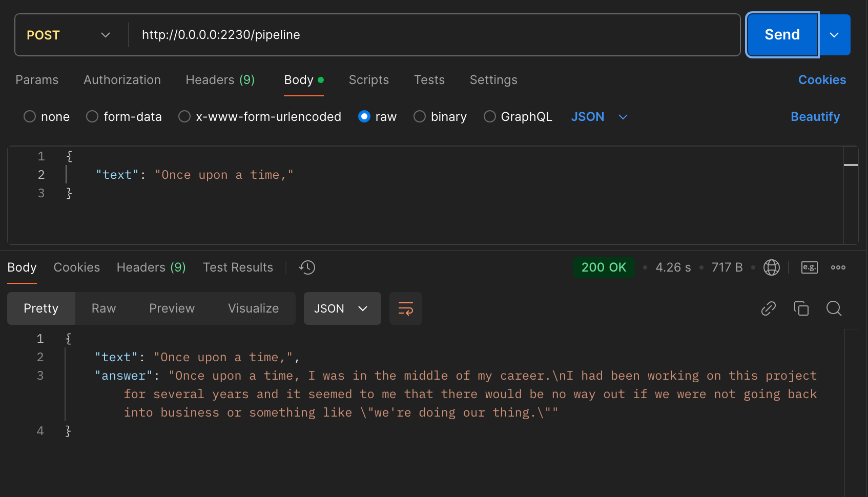
Task: Click into the request body editor text line
Action: click(x=195, y=175)
